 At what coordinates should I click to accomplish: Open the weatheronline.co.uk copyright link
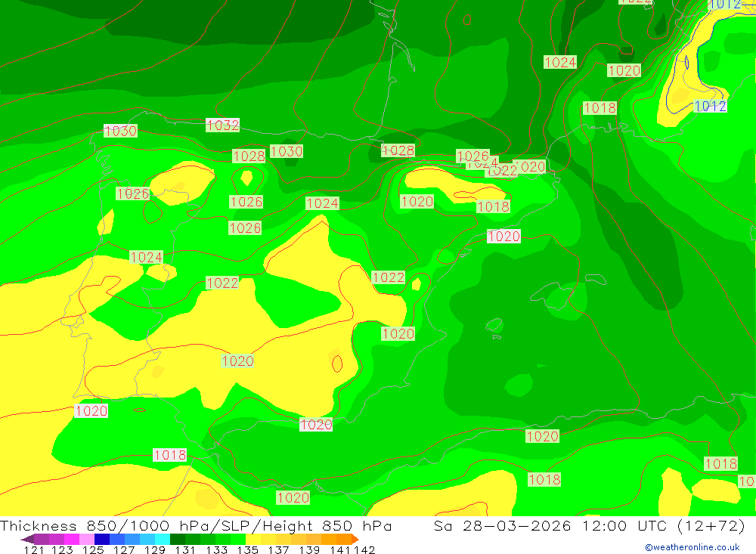coord(692,547)
